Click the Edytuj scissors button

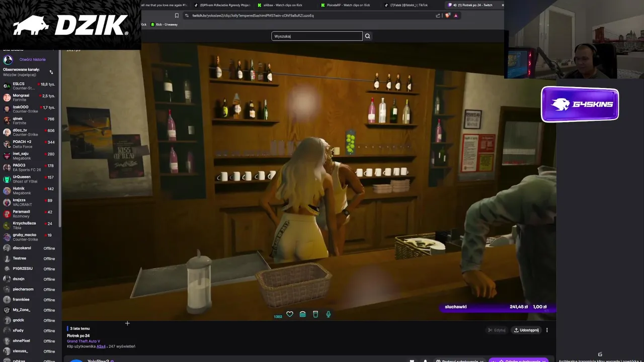(x=497, y=330)
